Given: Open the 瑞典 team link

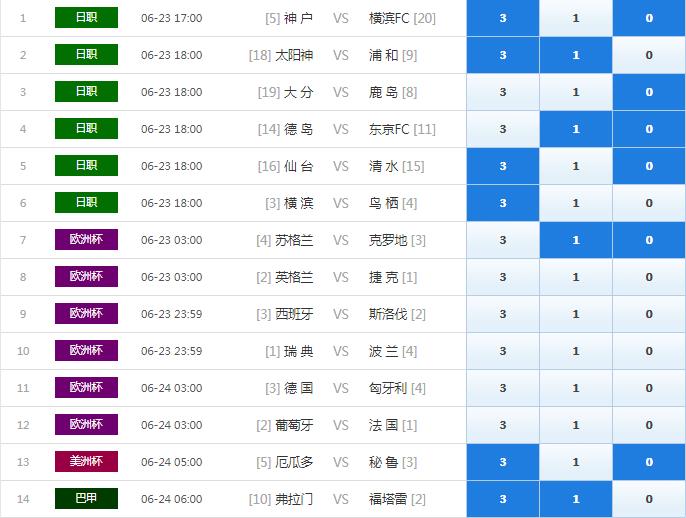Looking at the screenshot, I should [298, 351].
